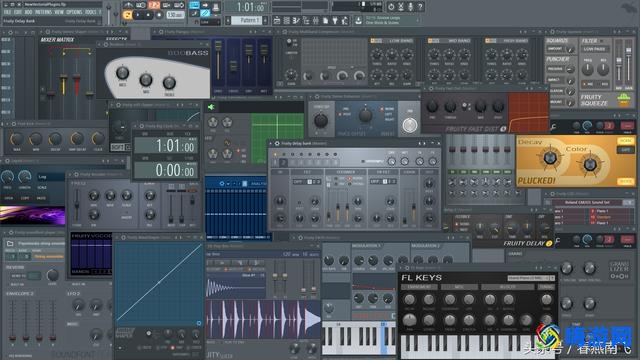Open Fruity Delay Bank gear settings icon
The height and width of the screenshot is (360, 640).
277,143
